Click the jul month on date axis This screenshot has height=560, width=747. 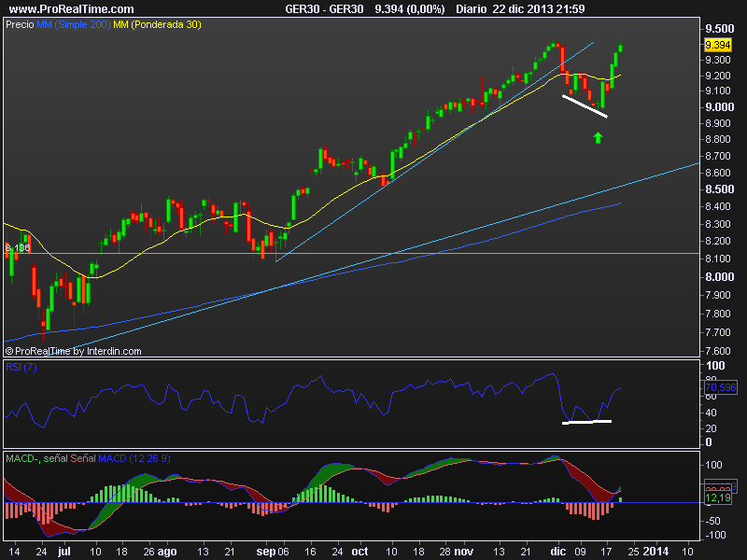(64, 551)
